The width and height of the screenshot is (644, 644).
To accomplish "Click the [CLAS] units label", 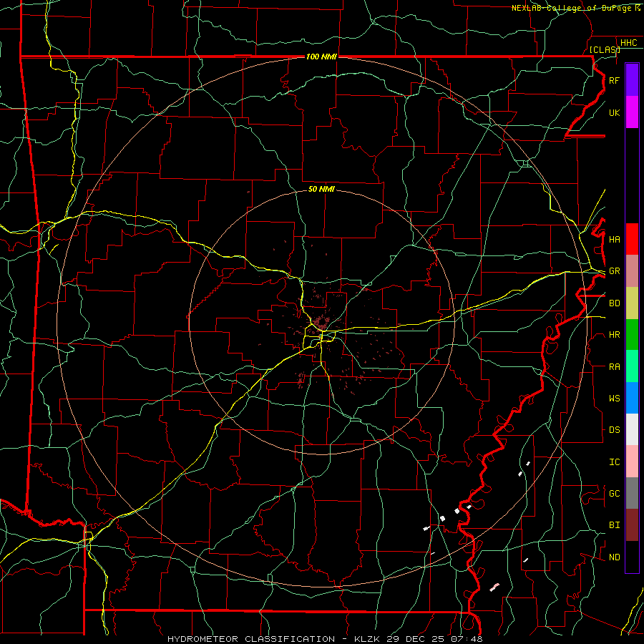I will point(605,49).
